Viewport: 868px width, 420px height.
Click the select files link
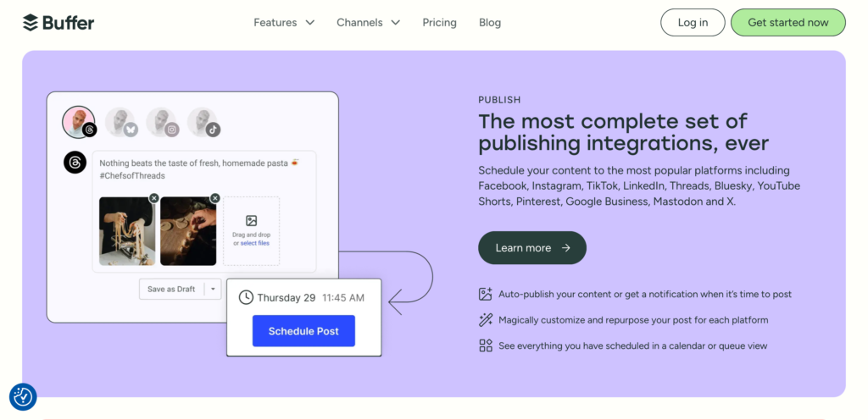point(254,243)
